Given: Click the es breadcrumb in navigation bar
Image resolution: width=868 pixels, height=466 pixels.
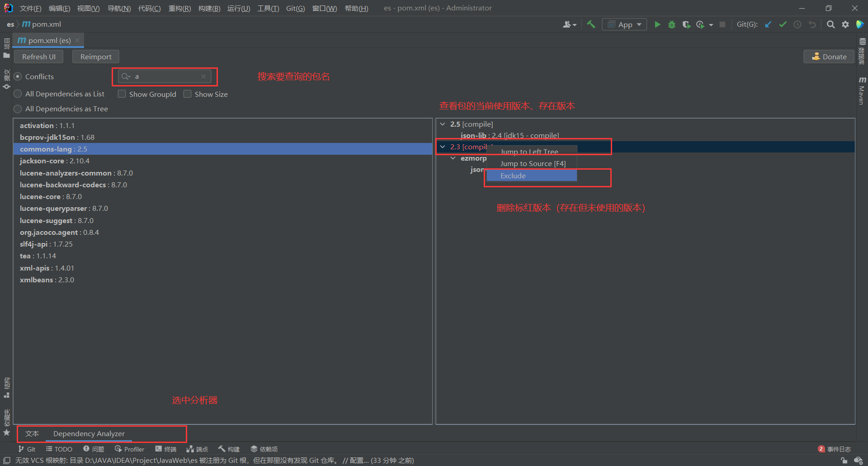Looking at the screenshot, I should click(x=10, y=24).
